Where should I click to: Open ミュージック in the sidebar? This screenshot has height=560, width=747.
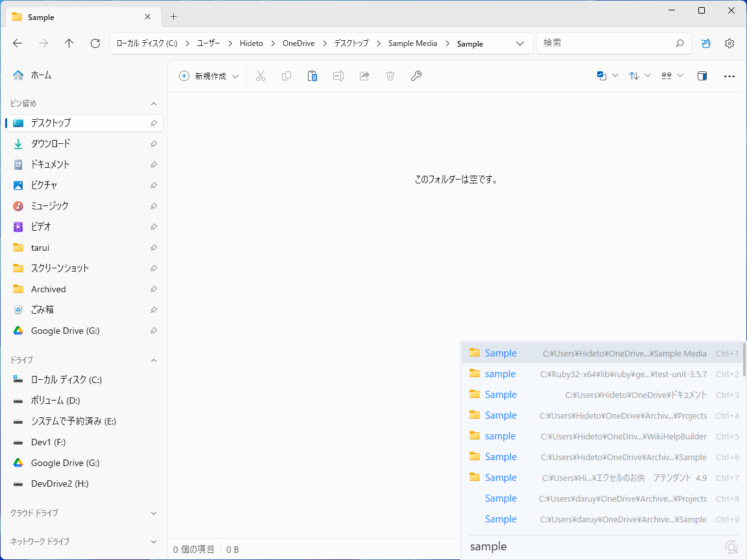84,206
